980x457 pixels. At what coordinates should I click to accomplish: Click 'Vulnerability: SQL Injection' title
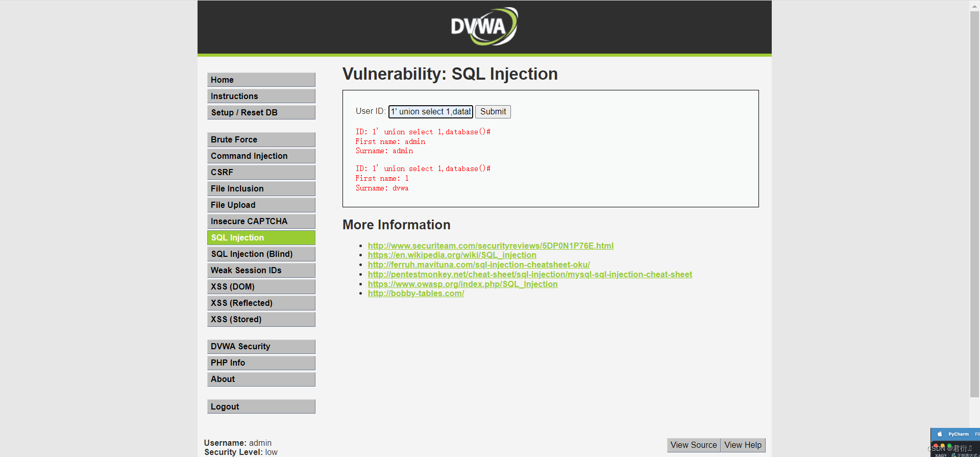450,74
